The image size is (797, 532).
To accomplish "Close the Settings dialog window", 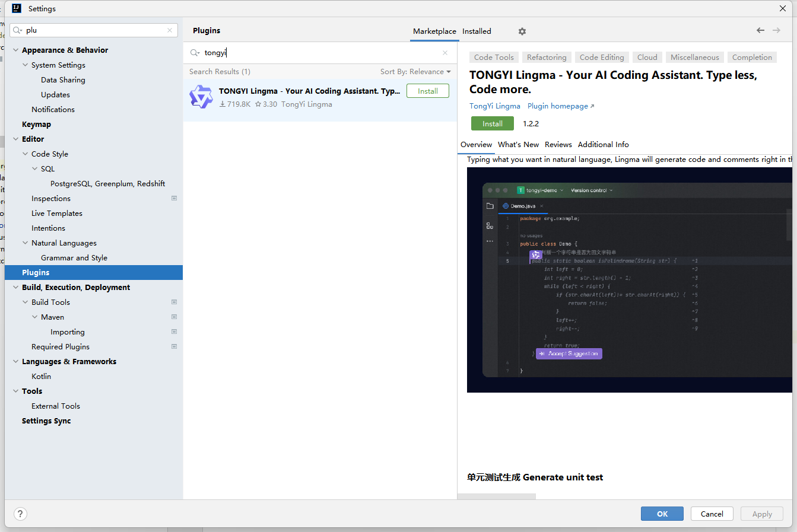I will click(783, 8).
